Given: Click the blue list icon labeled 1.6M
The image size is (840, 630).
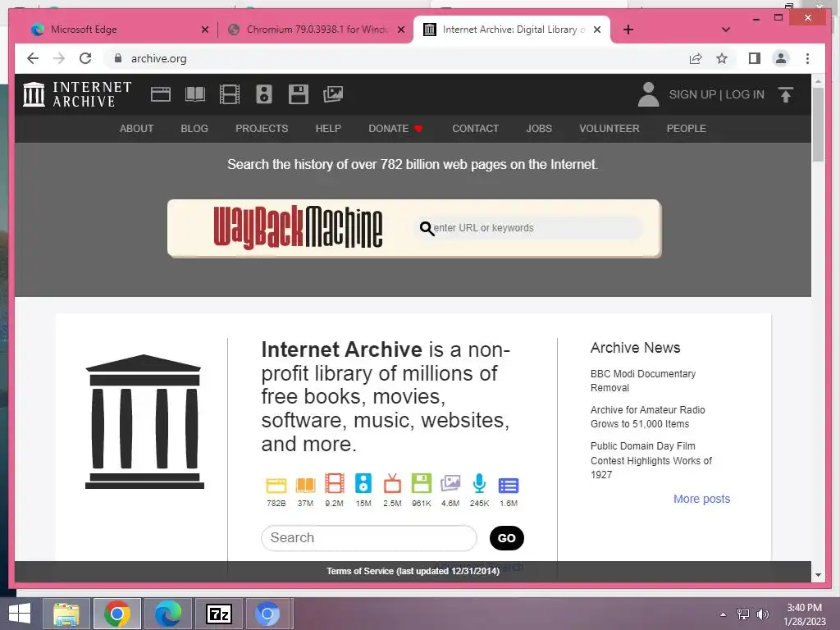Looking at the screenshot, I should click(x=509, y=486).
